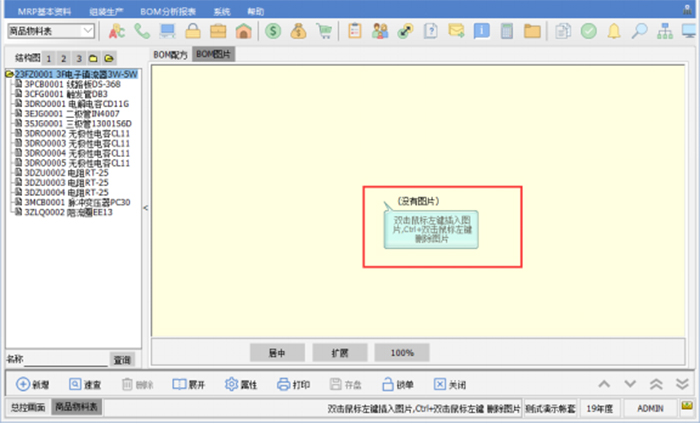Switch to the BOM配方 tab
The image size is (700, 424).
pos(170,53)
